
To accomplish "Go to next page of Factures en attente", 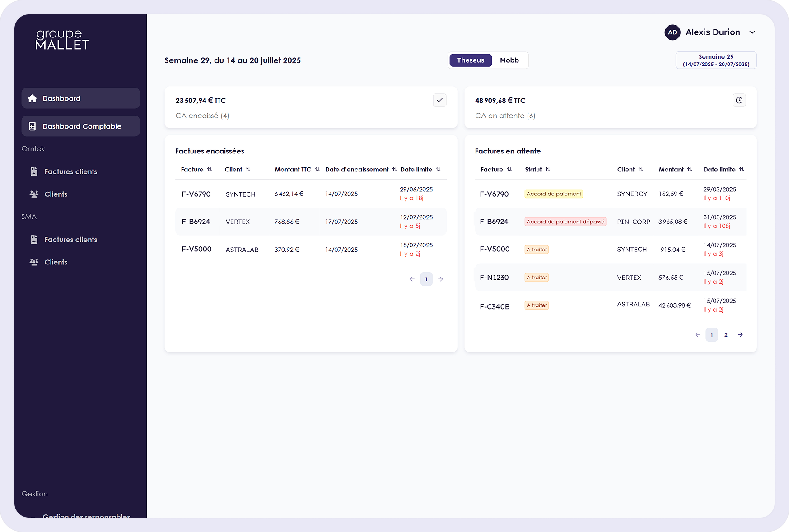I will coord(740,335).
